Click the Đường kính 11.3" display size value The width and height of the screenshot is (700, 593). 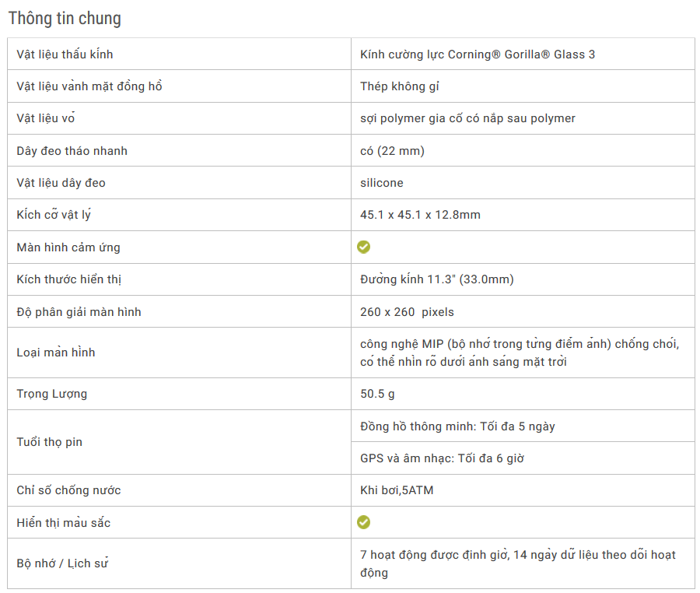point(437,279)
